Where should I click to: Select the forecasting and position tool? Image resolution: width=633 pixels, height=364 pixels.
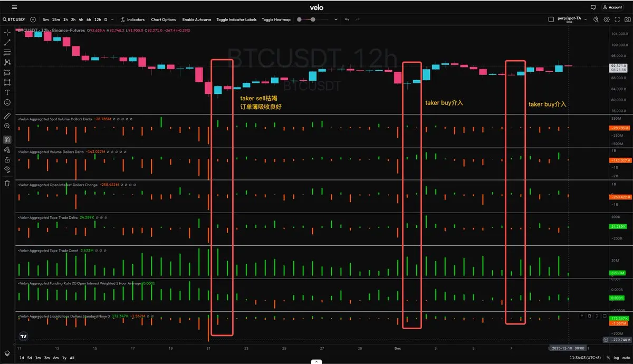pos(7,72)
